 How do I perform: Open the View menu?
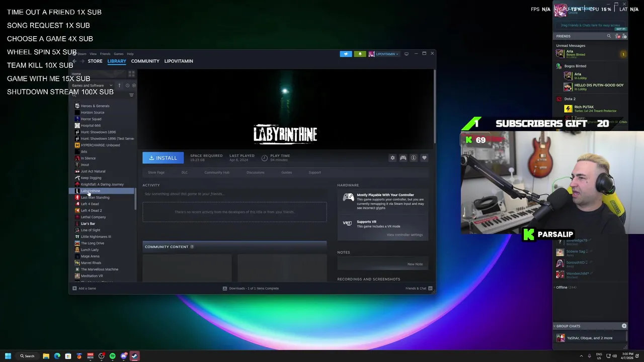[93, 54]
